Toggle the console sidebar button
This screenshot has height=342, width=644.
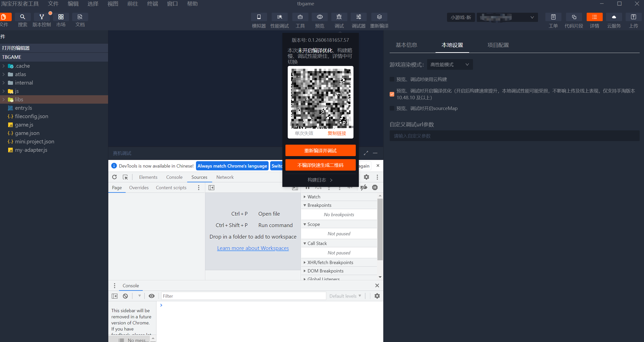coord(115,296)
